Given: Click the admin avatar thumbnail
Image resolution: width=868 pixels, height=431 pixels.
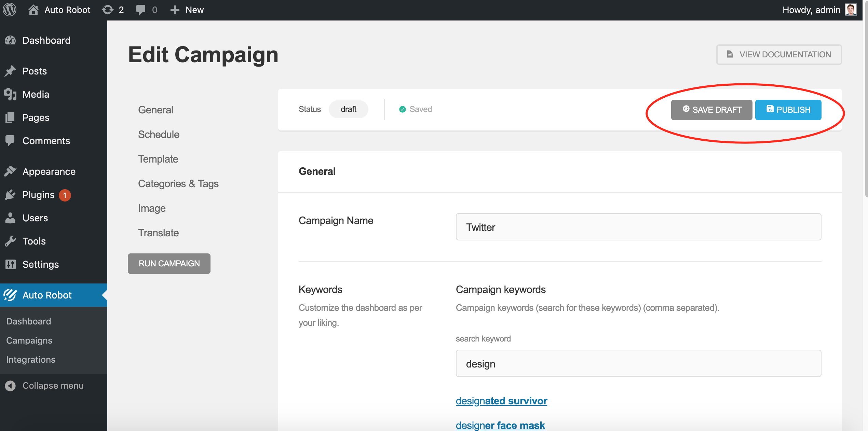Looking at the screenshot, I should [851, 10].
